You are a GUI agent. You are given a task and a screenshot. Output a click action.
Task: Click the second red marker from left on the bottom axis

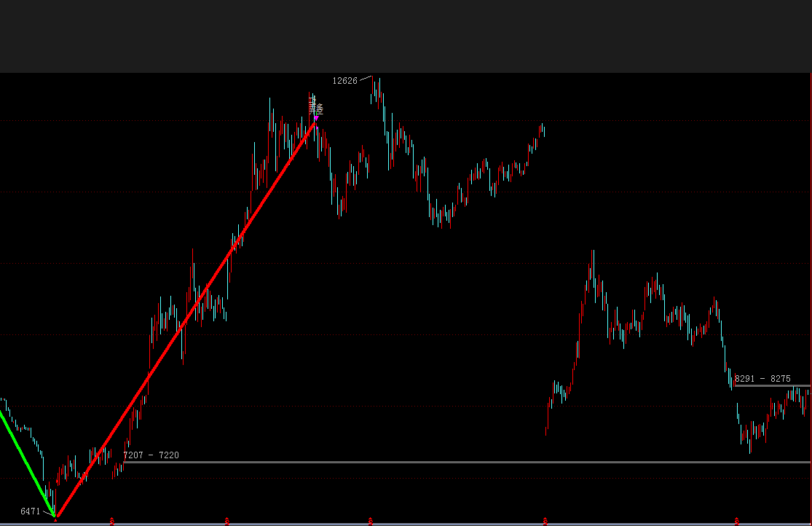pyautogui.click(x=111, y=521)
